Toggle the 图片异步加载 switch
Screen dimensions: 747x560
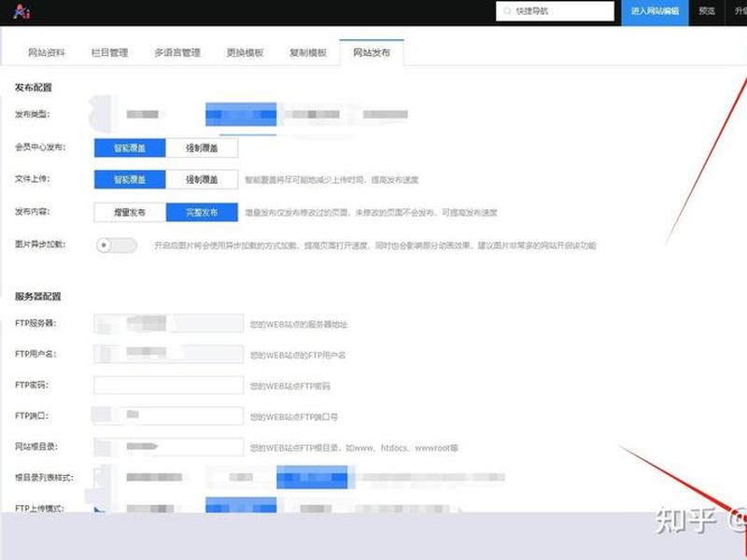coord(116,245)
